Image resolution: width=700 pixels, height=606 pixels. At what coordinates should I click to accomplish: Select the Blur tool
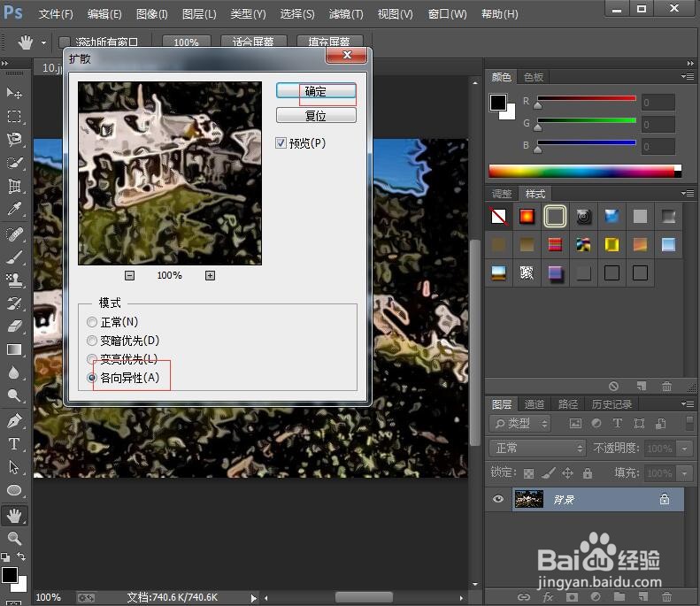(14, 372)
